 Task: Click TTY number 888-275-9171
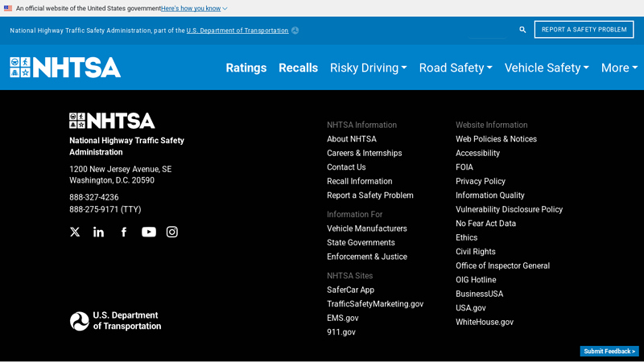(105, 209)
